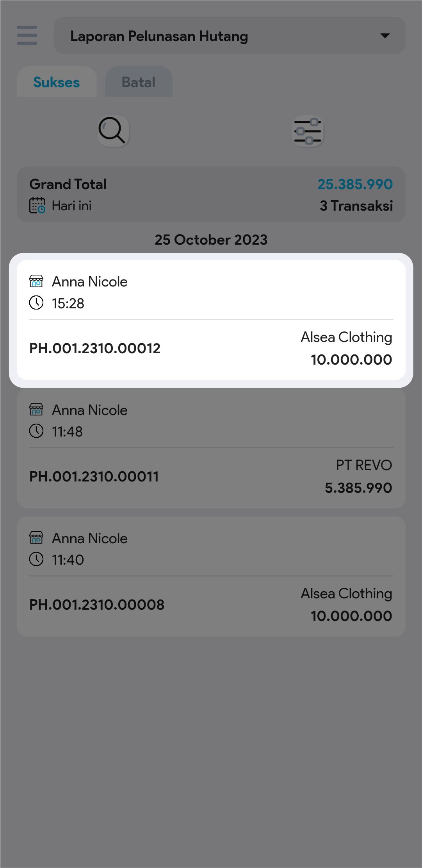
Task: Click the search magnifier icon
Action: pyautogui.click(x=113, y=131)
